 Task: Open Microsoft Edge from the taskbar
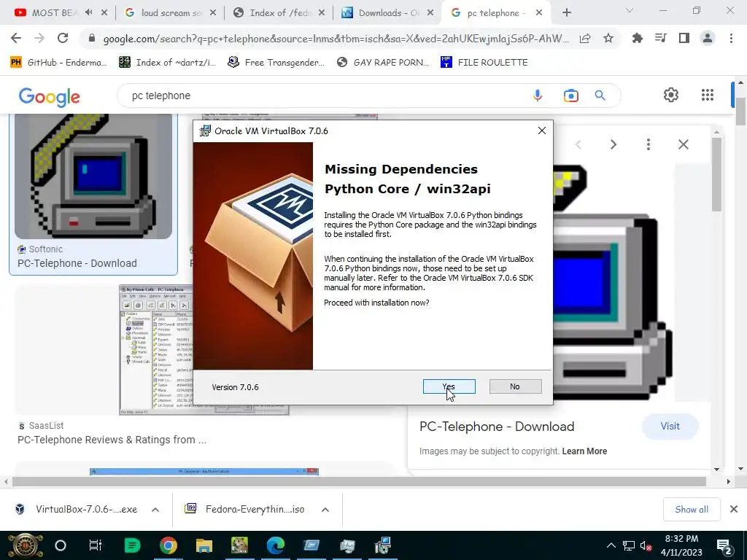coord(275,545)
